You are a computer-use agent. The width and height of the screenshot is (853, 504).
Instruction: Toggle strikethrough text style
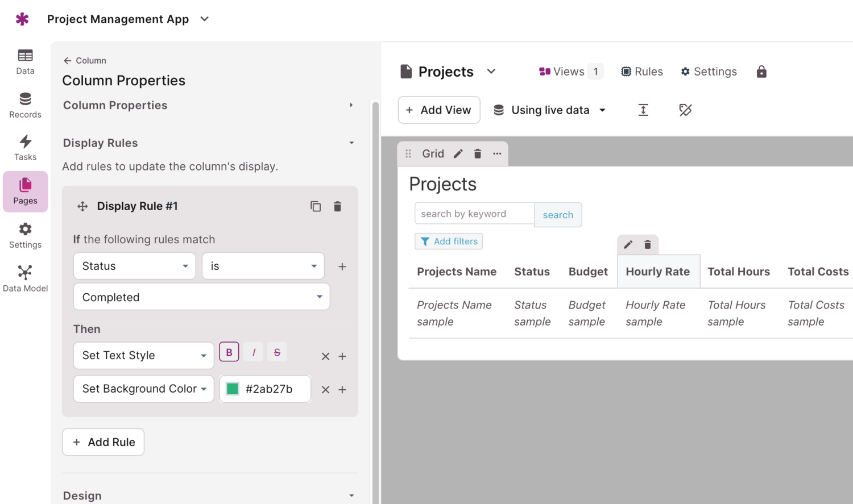click(x=277, y=352)
